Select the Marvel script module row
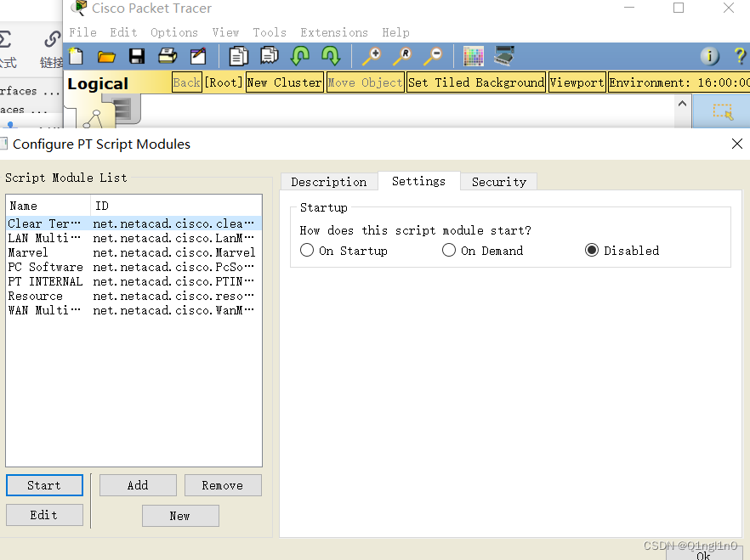Image resolution: width=750 pixels, height=560 pixels. (134, 252)
